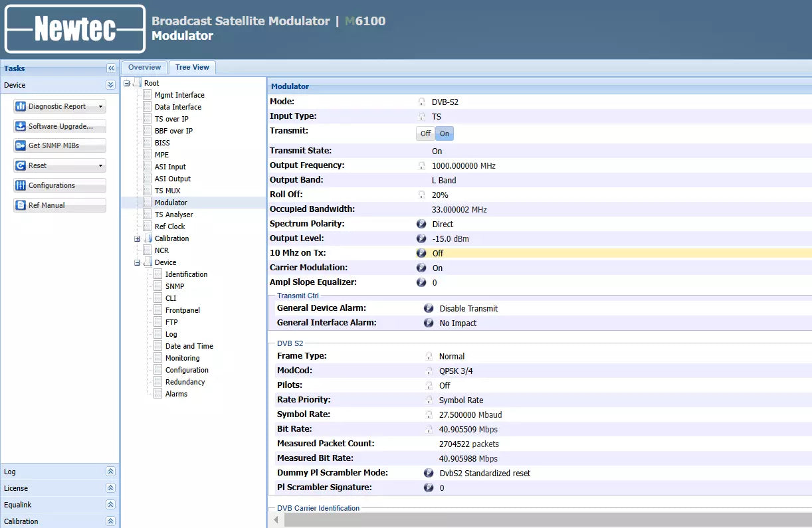Expand the Log panel section
The width and height of the screenshot is (812, 528).
111,472
